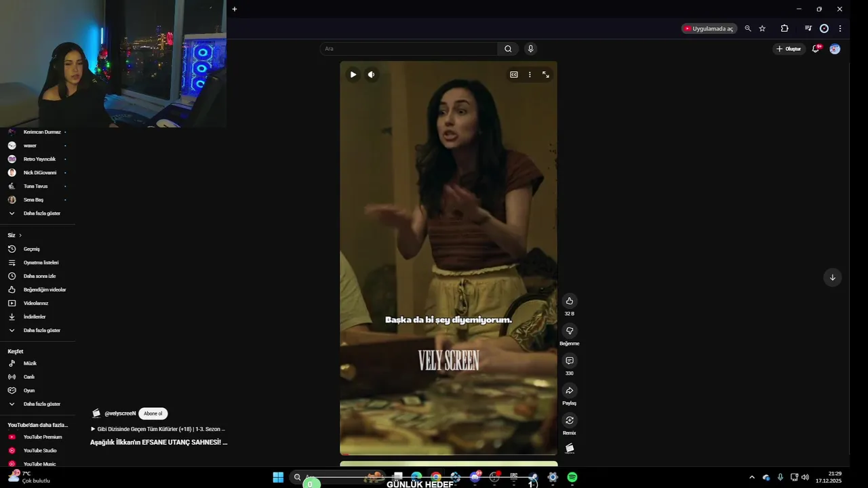Enter fullscreen for the Short
The height and width of the screenshot is (488, 868).
click(546, 75)
